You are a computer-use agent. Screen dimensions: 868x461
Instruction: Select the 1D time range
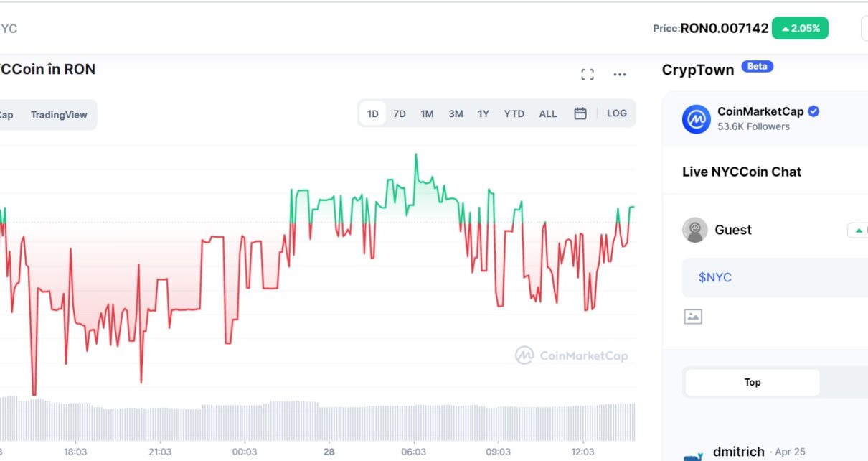373,113
